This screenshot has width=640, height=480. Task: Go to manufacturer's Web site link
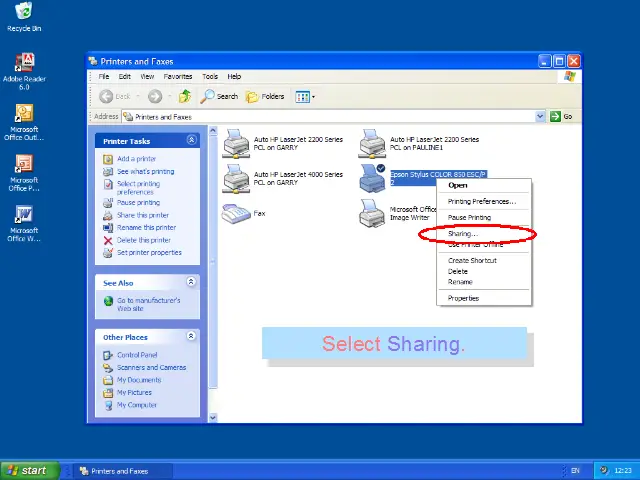click(x=149, y=304)
